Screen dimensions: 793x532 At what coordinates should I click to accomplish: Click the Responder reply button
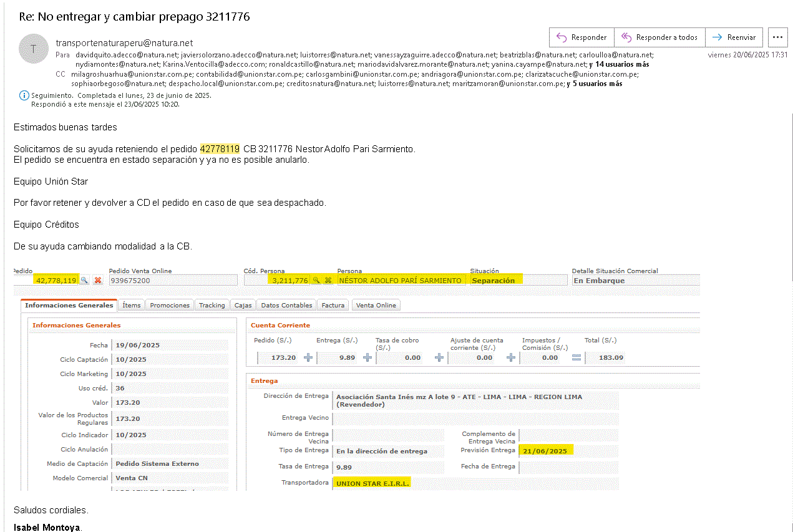click(x=581, y=37)
